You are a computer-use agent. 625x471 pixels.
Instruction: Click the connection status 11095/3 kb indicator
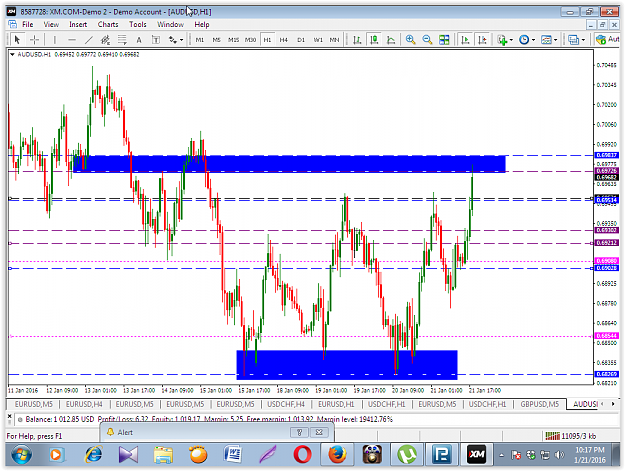coord(571,436)
